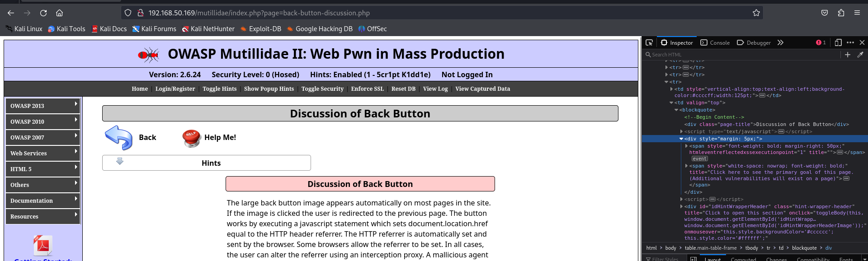Expand the Hints section
868x261 pixels.
[207, 163]
